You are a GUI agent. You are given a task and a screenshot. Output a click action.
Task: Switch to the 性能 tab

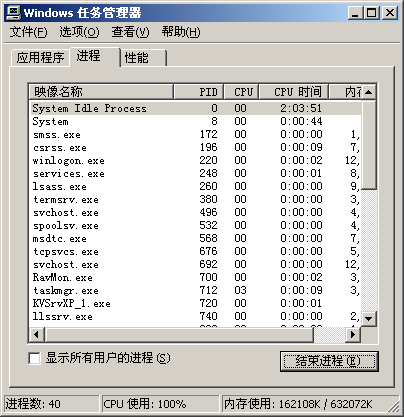(143, 58)
